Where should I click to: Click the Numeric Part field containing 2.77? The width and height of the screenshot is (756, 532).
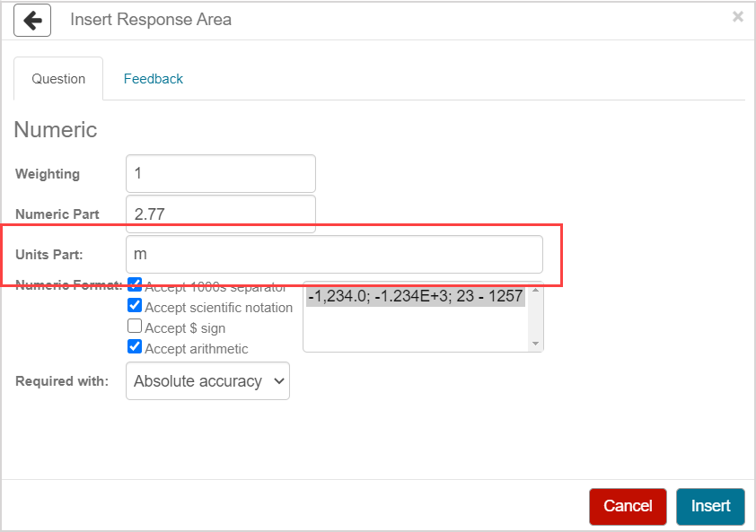point(221,214)
